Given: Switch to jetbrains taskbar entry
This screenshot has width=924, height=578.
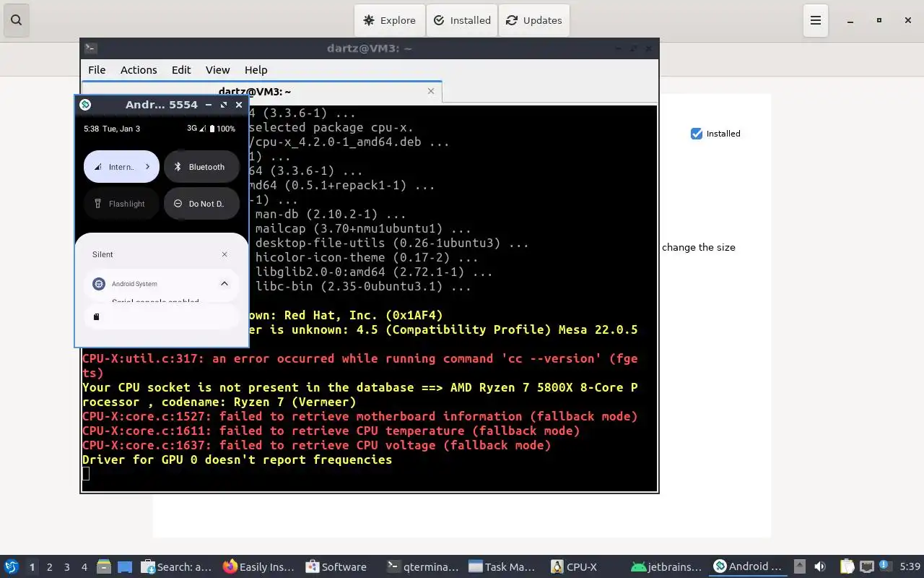Looking at the screenshot, I should [x=667, y=566].
